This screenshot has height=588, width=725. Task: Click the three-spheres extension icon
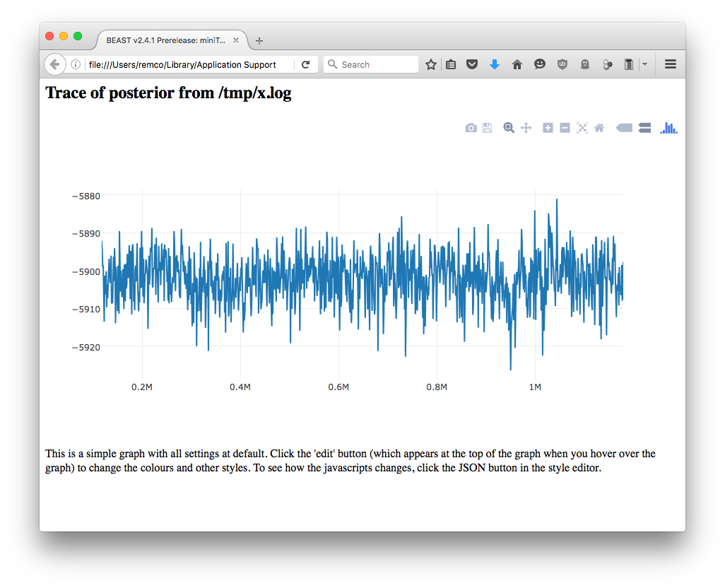(x=608, y=65)
